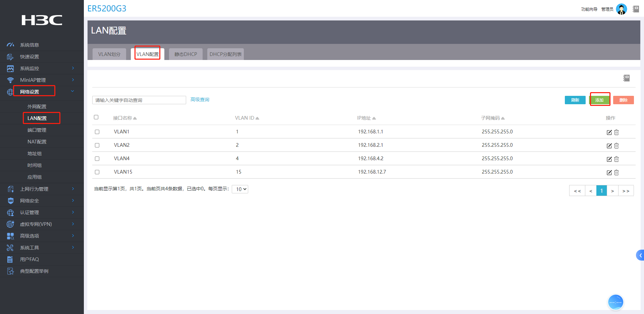Switch to the VLAN划分 tab
This screenshot has height=314, width=644.
tap(109, 54)
